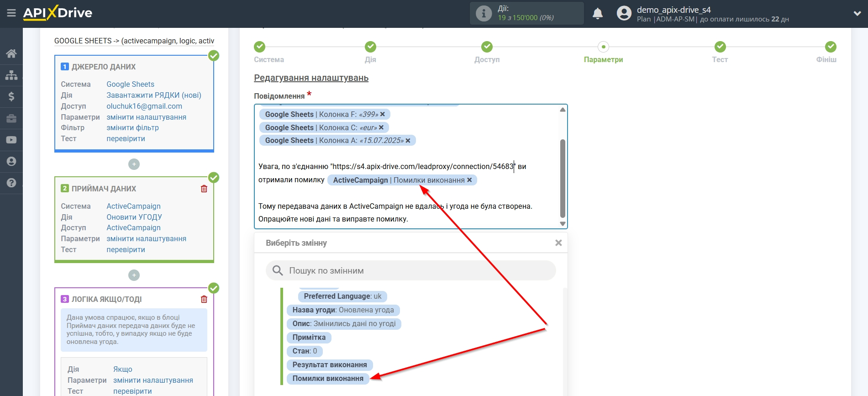This screenshot has height=396, width=868.
Task: Open the user profile icon in sidebar
Action: tap(11, 161)
